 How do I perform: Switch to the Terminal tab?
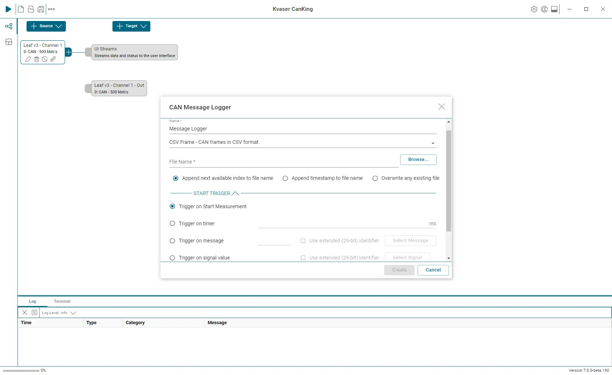[62, 301]
